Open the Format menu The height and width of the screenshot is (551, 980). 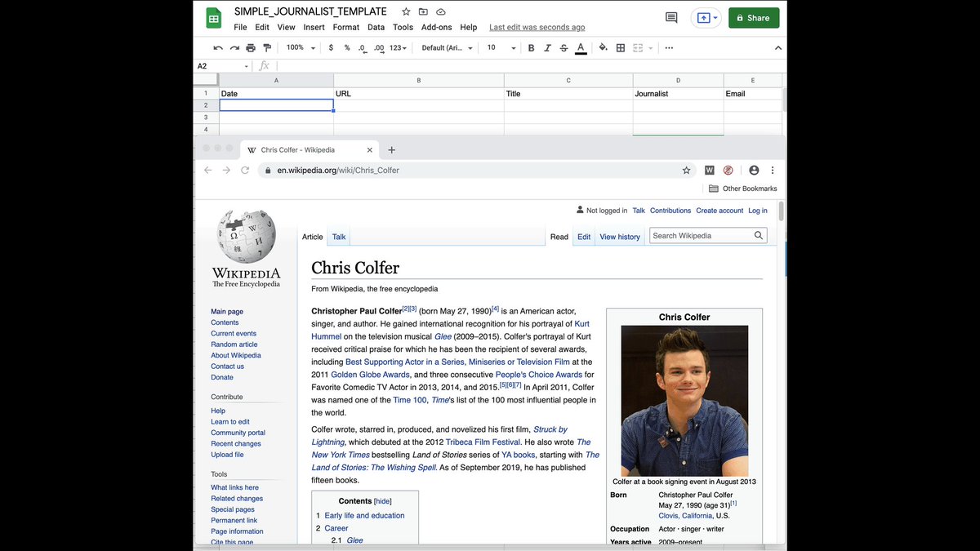point(346,27)
